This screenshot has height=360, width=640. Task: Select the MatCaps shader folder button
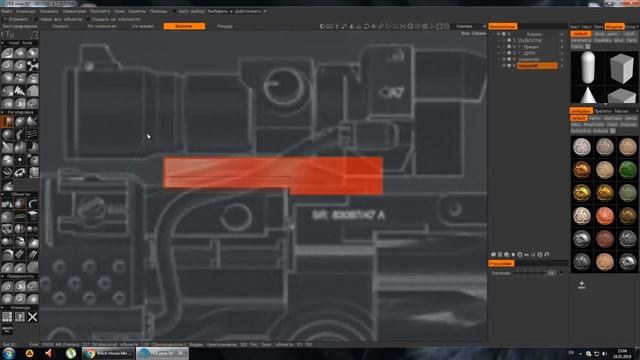click(x=612, y=118)
